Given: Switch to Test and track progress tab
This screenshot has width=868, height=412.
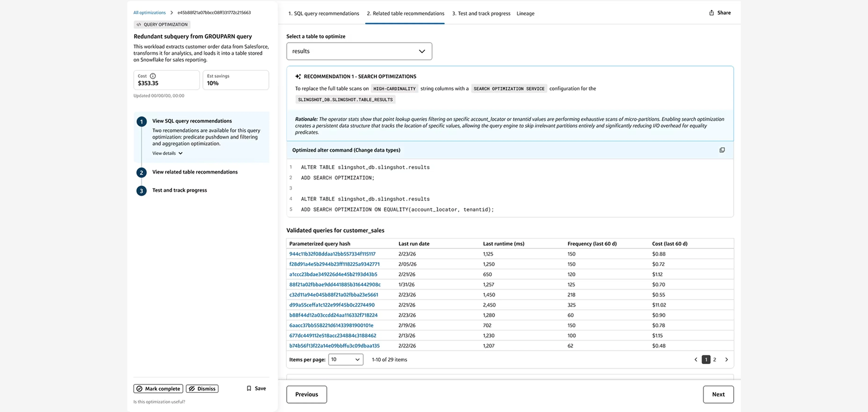Looking at the screenshot, I should click(x=481, y=14).
